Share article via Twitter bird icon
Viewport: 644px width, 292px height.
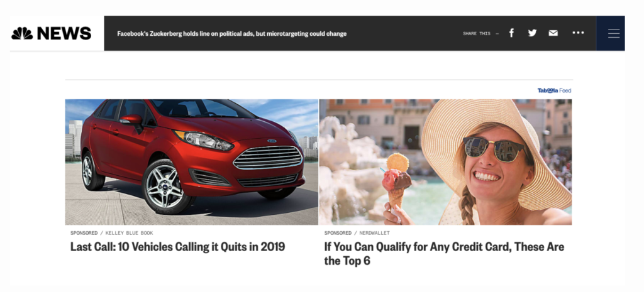click(532, 33)
